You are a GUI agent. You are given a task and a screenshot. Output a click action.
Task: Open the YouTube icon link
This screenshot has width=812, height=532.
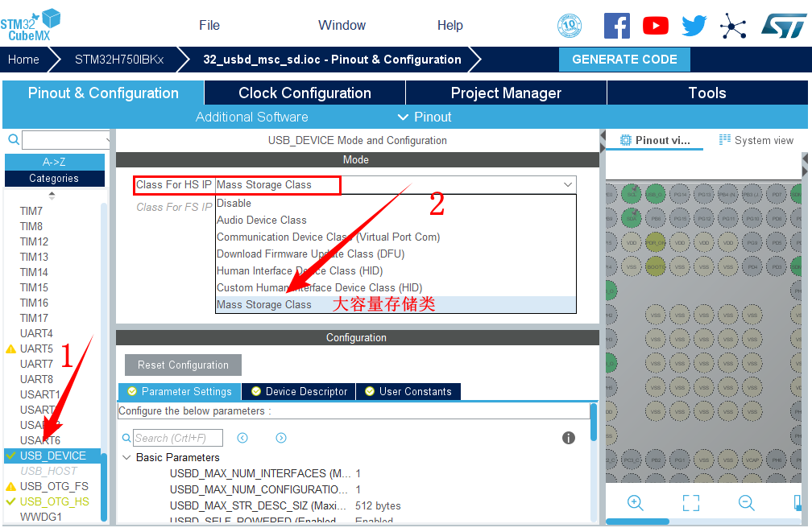[655, 25]
